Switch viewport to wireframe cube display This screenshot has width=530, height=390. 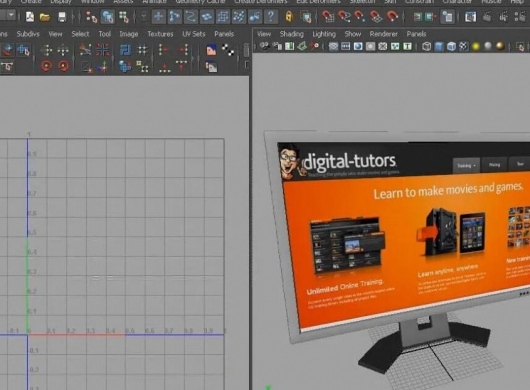pos(427,46)
